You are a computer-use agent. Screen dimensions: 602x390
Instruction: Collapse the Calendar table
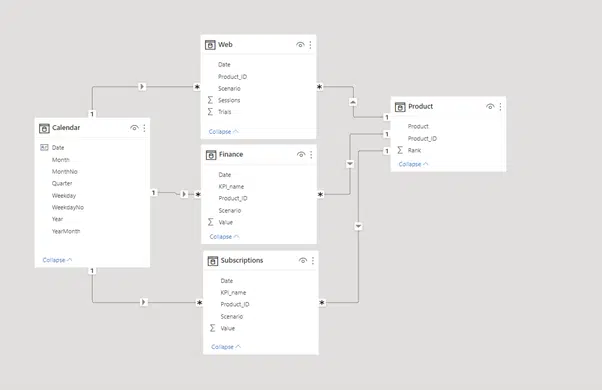[57, 260]
